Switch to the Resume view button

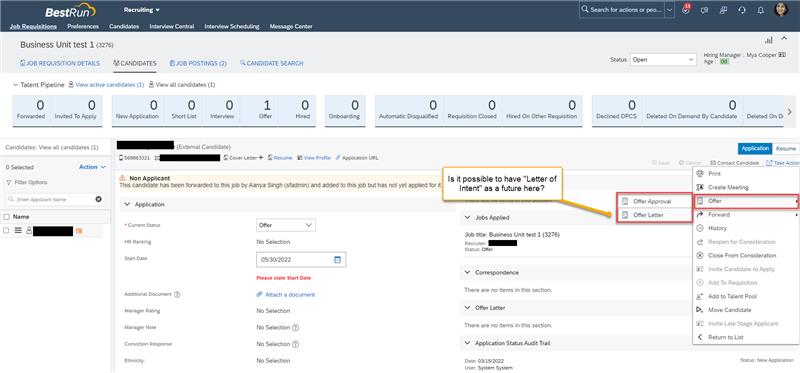click(785, 148)
